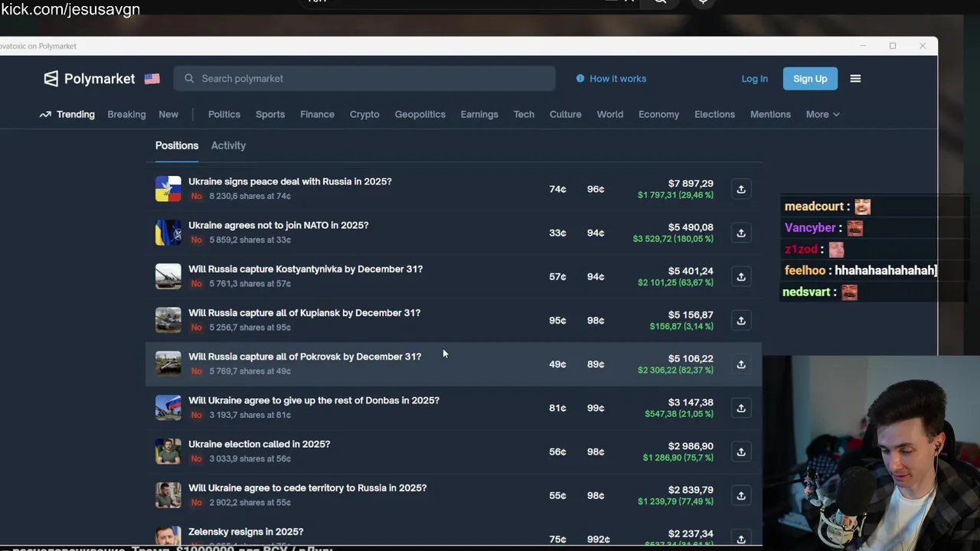Switch to the Activity tab

click(x=228, y=145)
